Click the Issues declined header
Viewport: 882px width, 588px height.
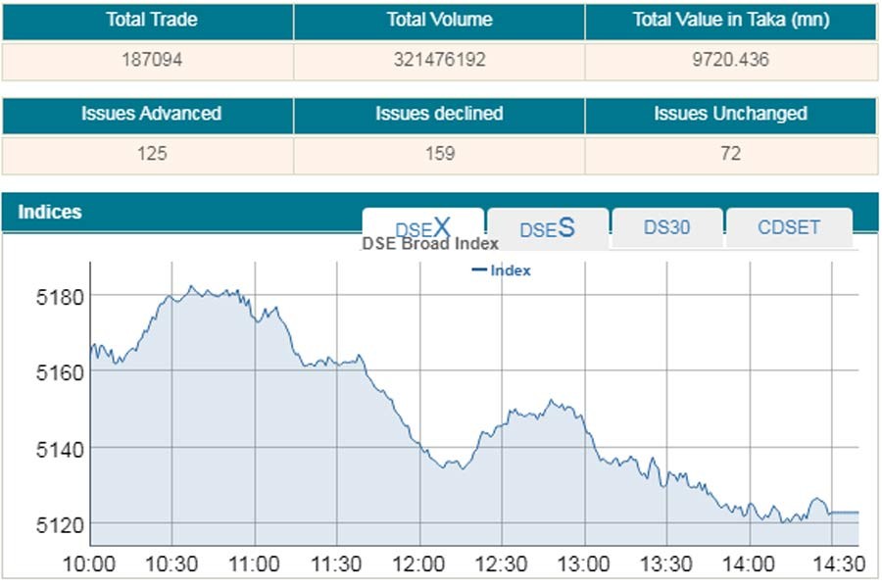(439, 114)
